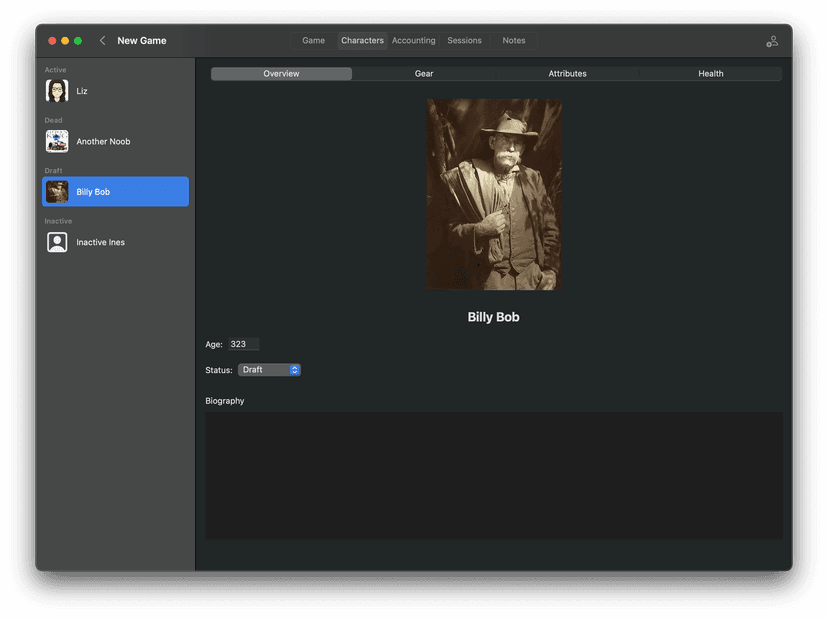828x618 pixels.
Task: Open the sharing people icon
Action: pyautogui.click(x=772, y=41)
